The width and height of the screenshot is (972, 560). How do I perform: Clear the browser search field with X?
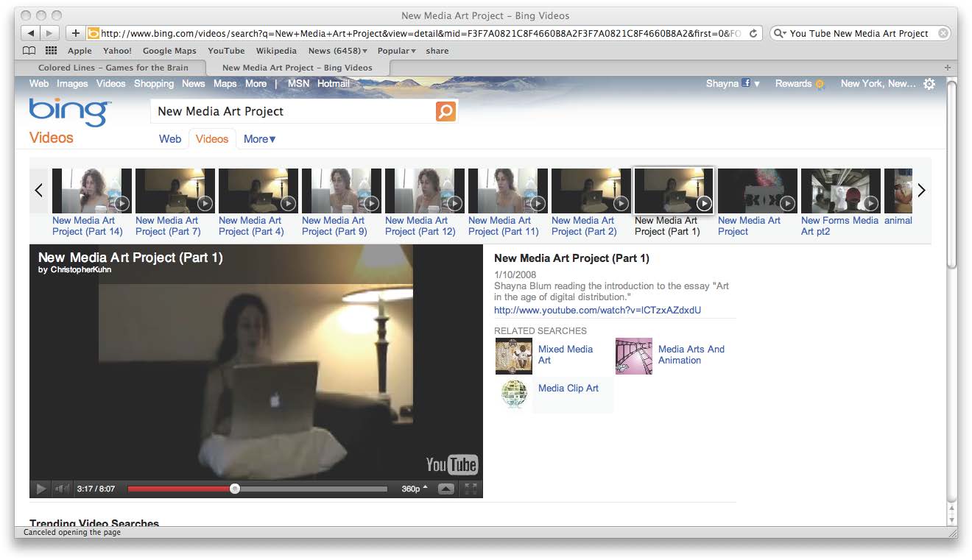[943, 33]
